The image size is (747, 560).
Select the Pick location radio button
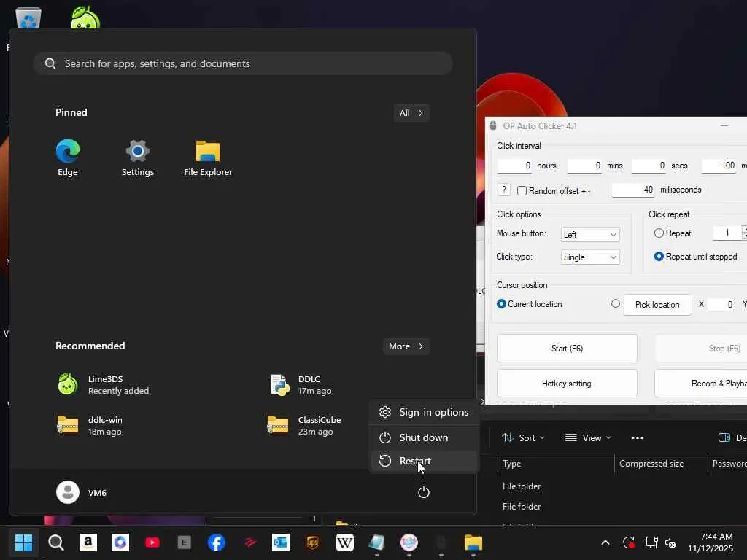[x=616, y=303]
